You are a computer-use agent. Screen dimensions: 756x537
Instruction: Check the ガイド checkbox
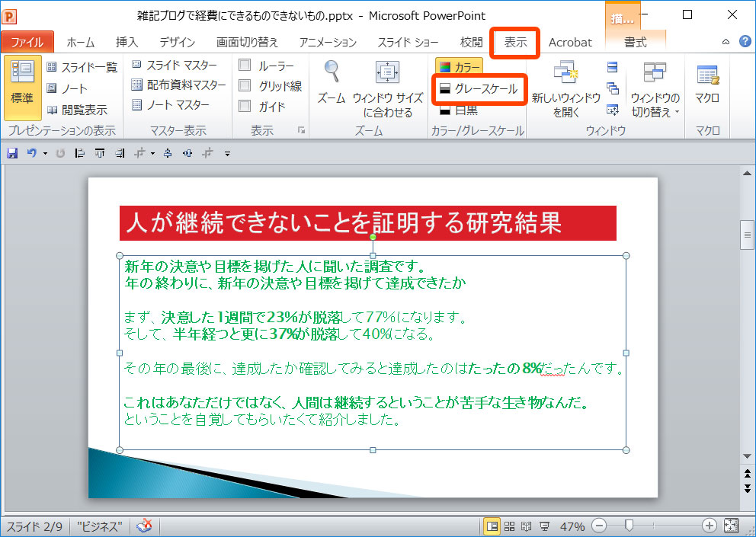click(245, 107)
